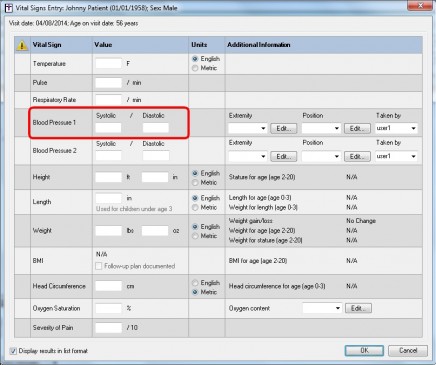
Task: Select Metric units for Length
Action: (x=195, y=207)
